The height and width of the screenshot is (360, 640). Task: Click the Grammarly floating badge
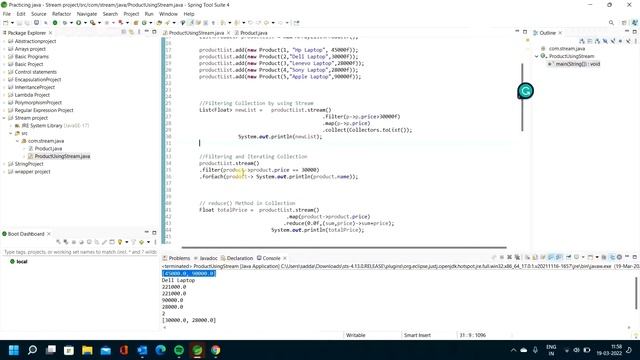click(525, 91)
